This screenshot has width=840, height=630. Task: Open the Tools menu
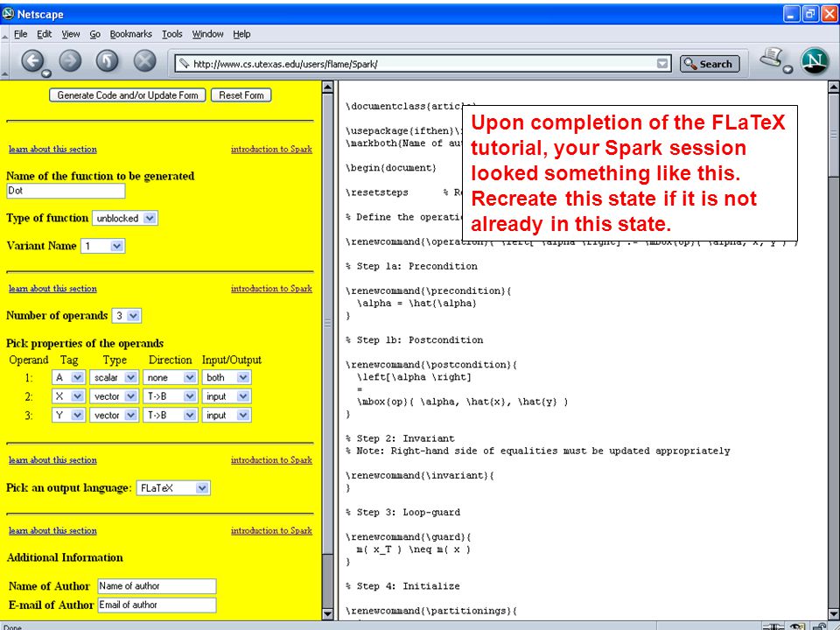click(x=172, y=34)
